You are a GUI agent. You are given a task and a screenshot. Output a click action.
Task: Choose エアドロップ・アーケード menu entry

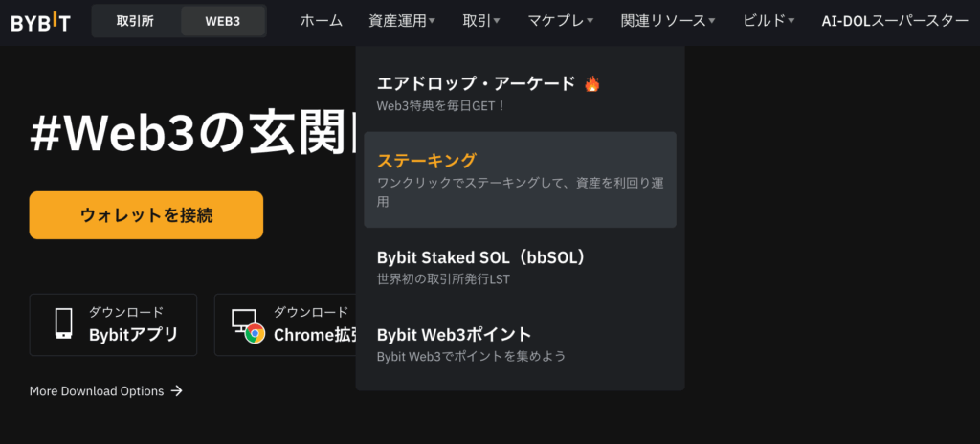tap(520, 93)
